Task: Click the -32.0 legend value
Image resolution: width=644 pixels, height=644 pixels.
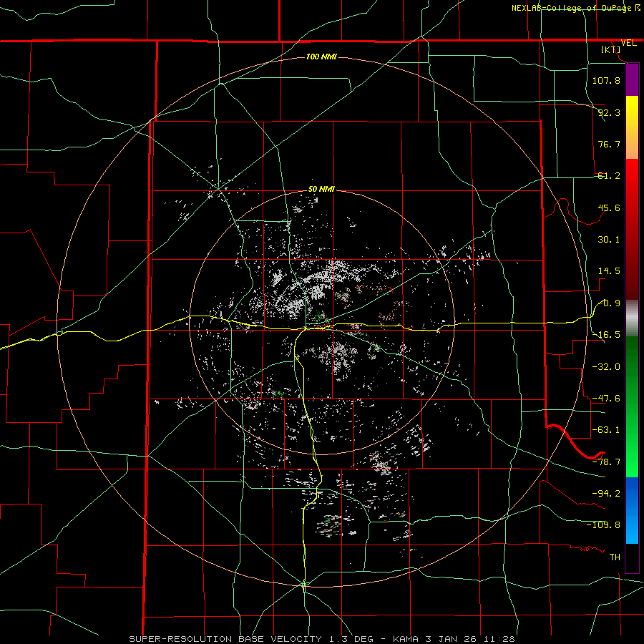Action: pos(606,367)
